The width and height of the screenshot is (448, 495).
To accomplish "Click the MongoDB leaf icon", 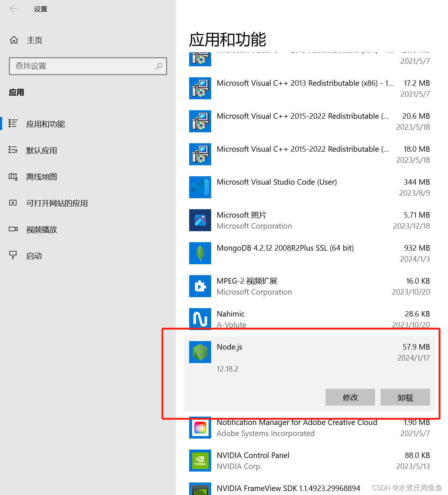I will 200,253.
